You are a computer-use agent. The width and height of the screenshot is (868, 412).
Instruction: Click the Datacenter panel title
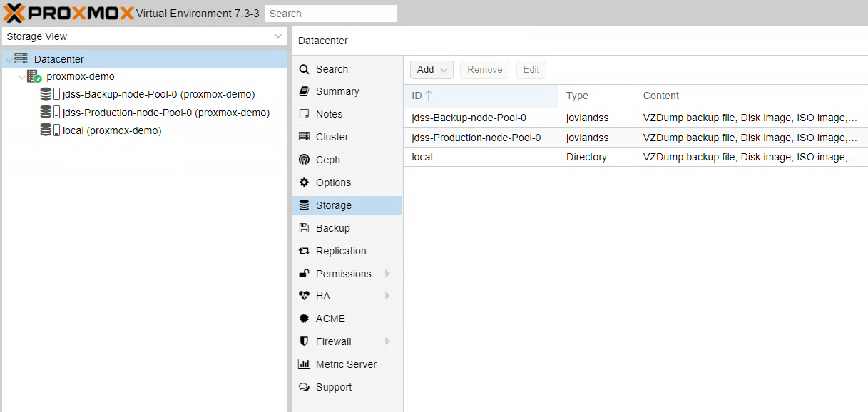(x=323, y=41)
